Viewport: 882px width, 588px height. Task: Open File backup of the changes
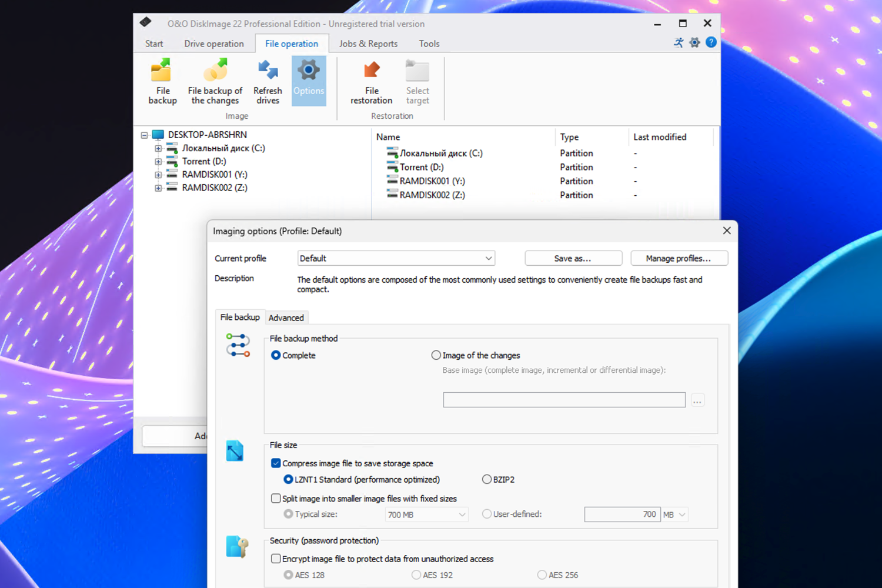215,82
